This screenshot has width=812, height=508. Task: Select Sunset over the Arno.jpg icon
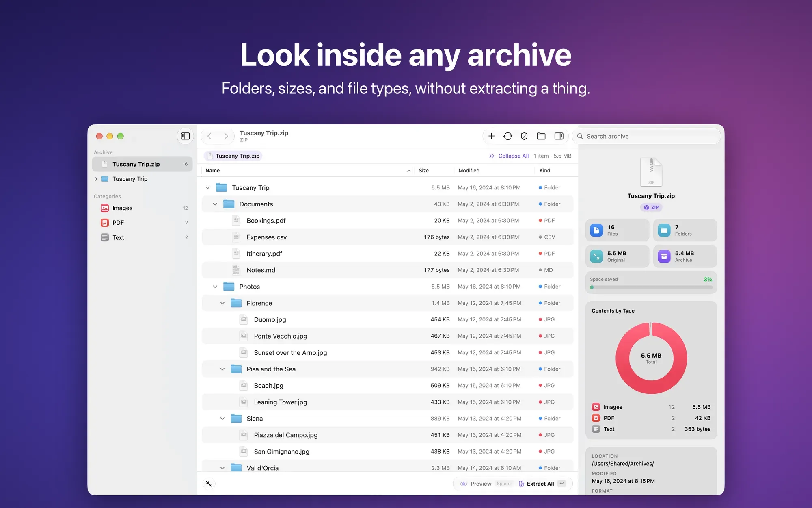pos(244,352)
